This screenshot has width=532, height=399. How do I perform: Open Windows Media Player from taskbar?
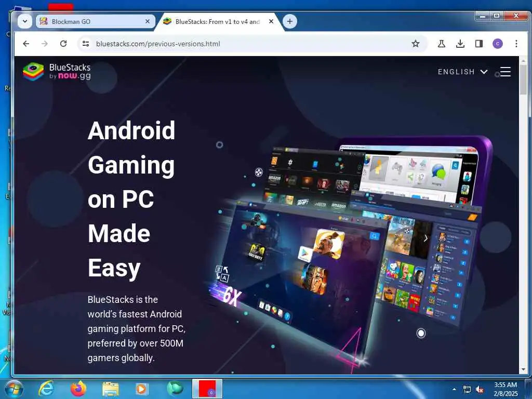click(142, 389)
